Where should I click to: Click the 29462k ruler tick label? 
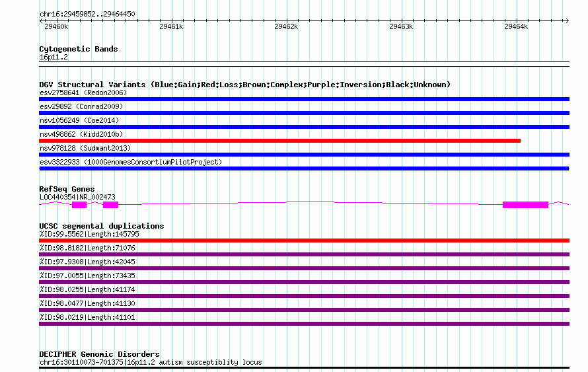[x=286, y=26]
